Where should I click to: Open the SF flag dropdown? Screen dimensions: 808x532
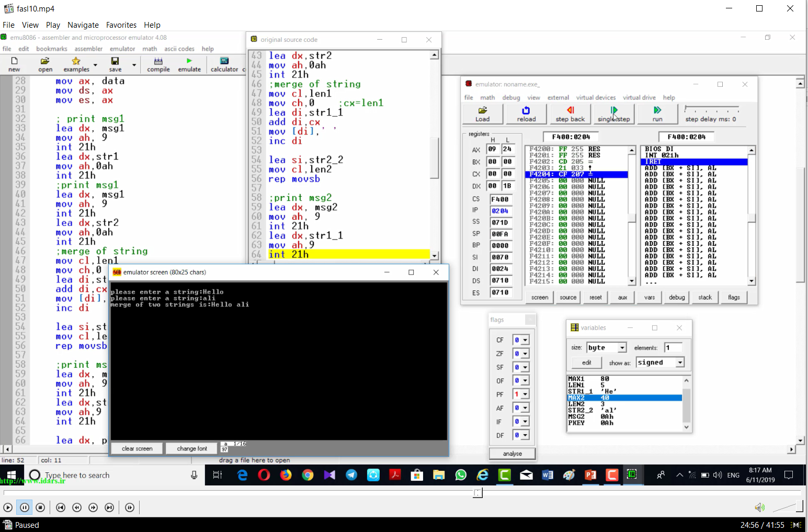tap(525, 367)
